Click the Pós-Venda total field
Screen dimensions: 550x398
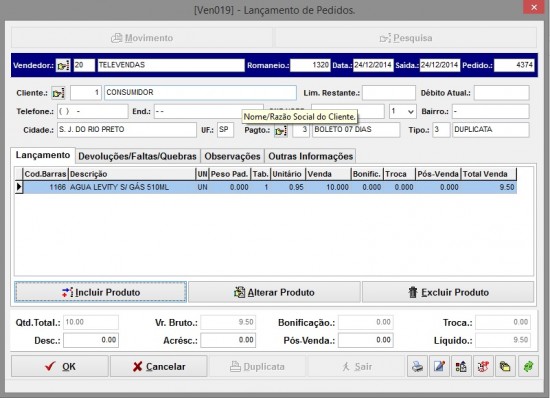click(x=365, y=340)
